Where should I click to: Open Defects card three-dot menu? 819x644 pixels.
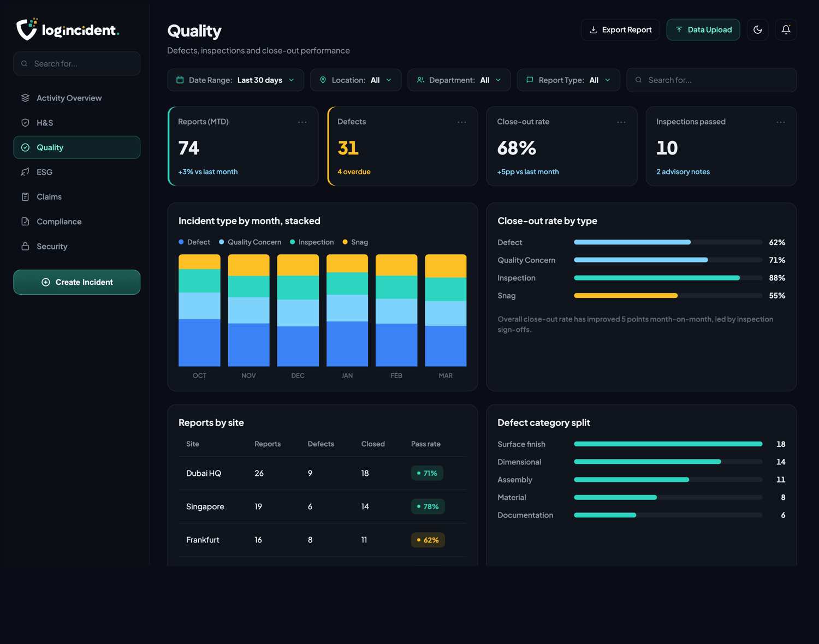click(x=462, y=122)
